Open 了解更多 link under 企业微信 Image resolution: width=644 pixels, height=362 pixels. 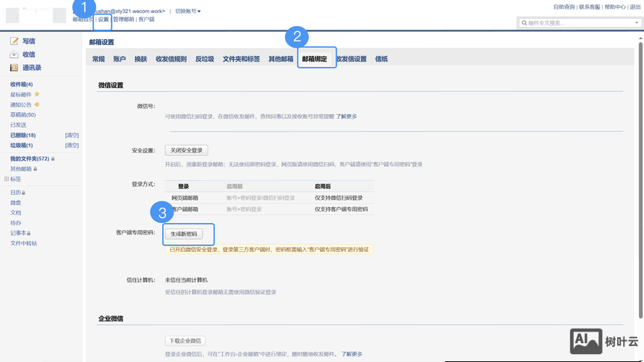[352, 354]
